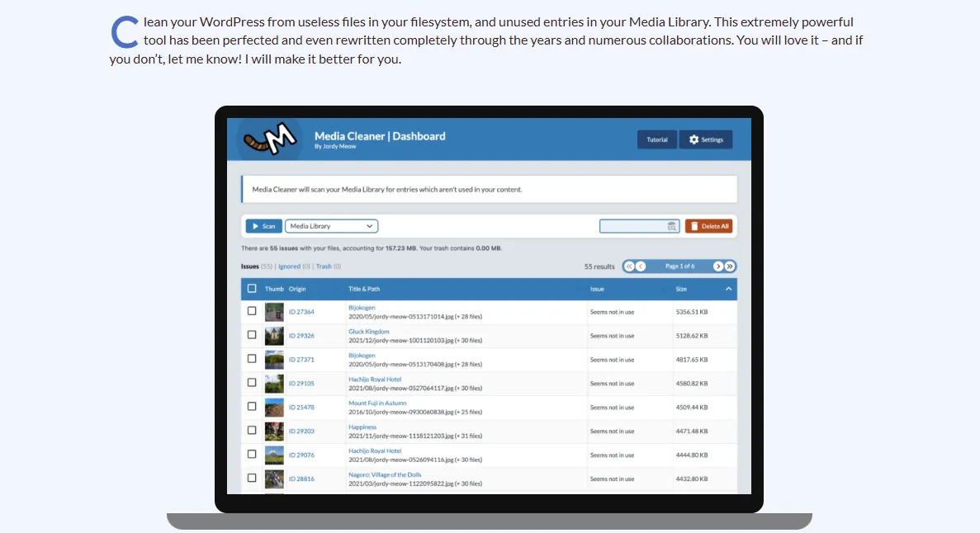Open the ID 29326 link

pyautogui.click(x=301, y=336)
